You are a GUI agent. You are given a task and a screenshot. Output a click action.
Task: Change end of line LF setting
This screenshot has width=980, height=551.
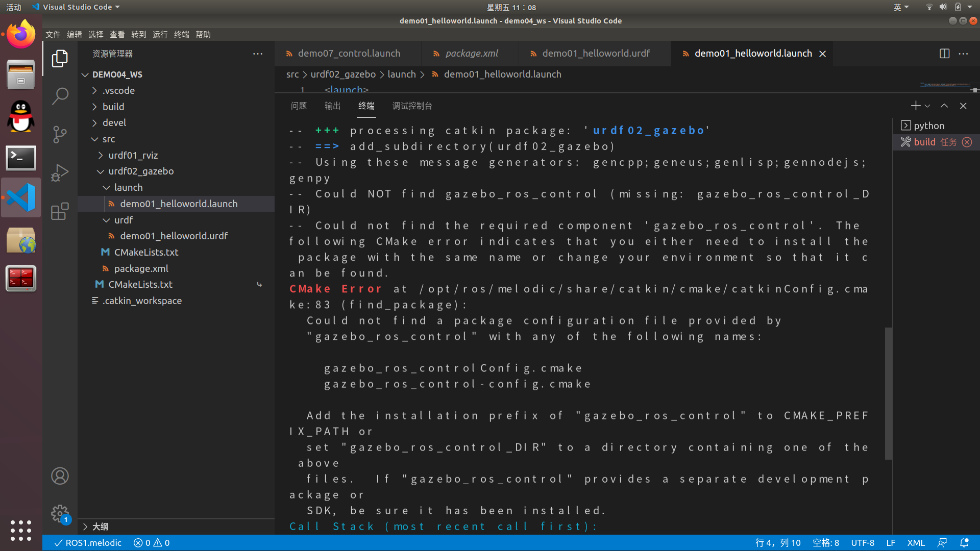point(891,543)
